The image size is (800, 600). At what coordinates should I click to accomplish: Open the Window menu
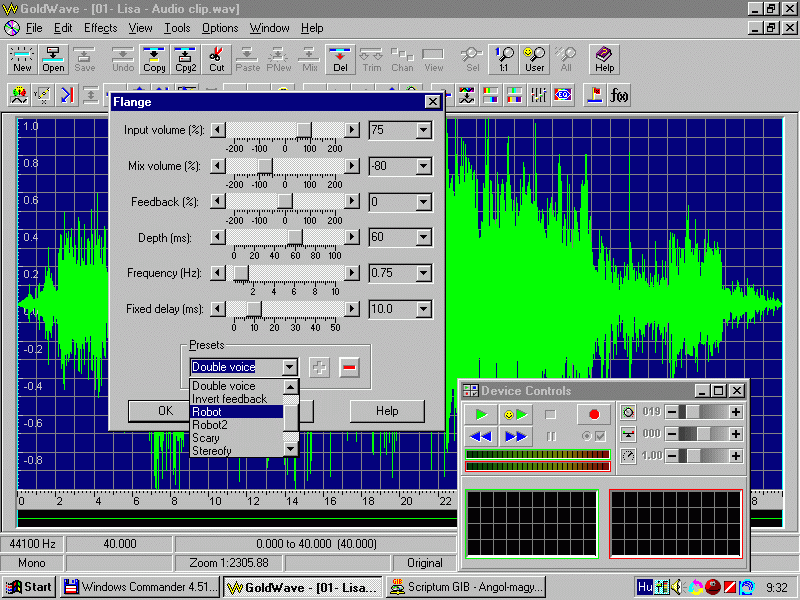(x=269, y=28)
